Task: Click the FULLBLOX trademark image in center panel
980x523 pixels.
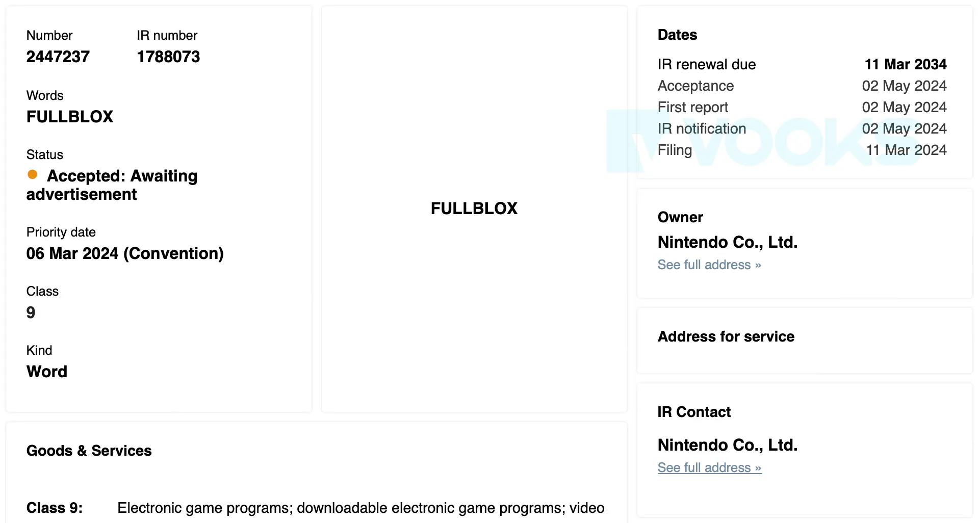Action: coord(474,208)
